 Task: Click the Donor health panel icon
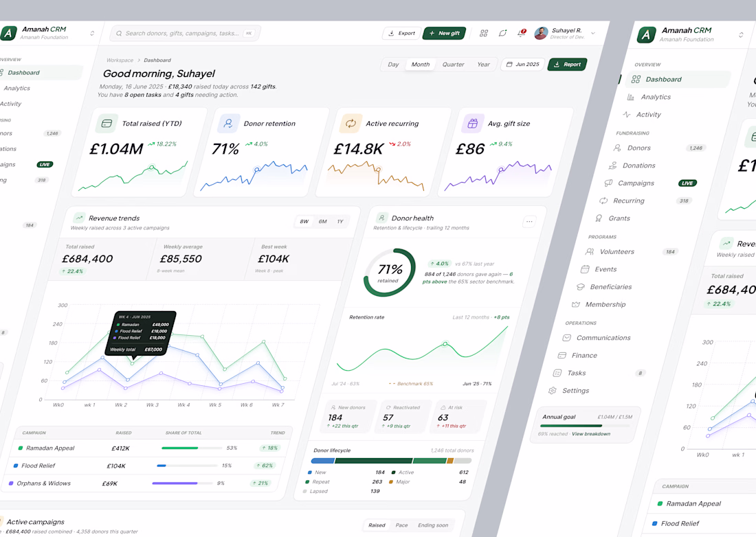pos(382,218)
